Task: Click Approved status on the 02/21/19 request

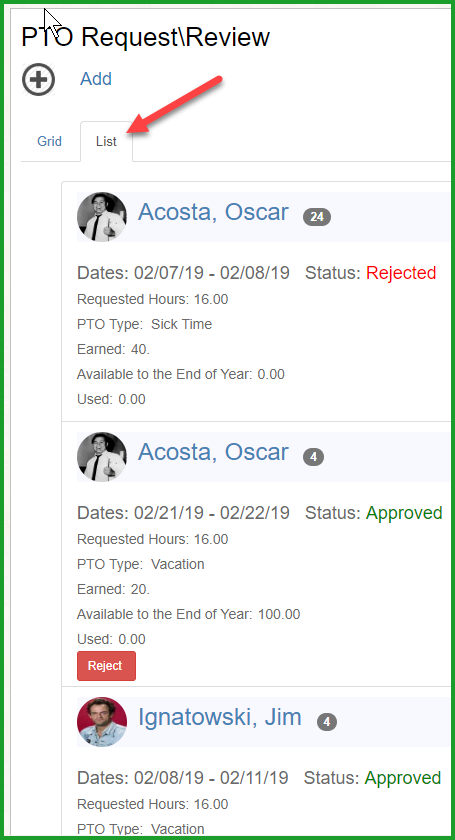Action: point(404,513)
